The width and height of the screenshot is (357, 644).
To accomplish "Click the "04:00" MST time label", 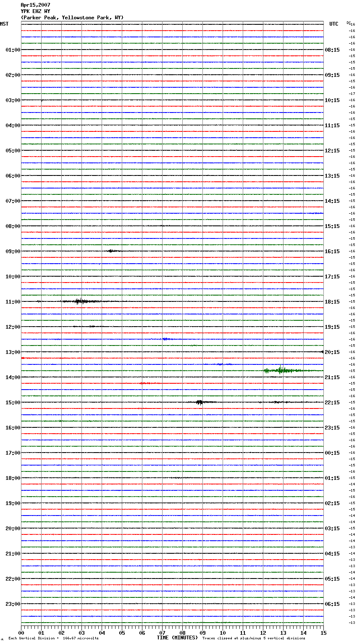I will coord(13,126).
